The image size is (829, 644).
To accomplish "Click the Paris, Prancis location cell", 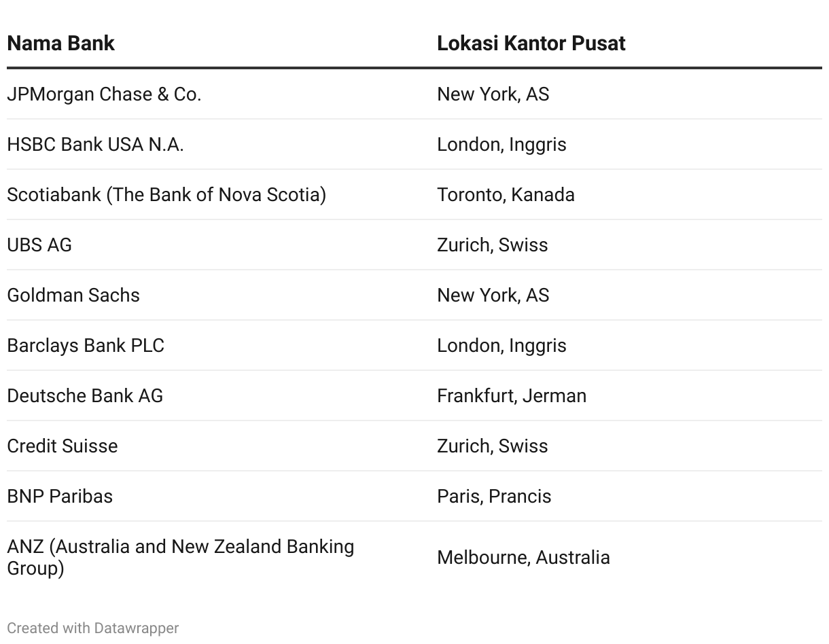I will pos(494,496).
